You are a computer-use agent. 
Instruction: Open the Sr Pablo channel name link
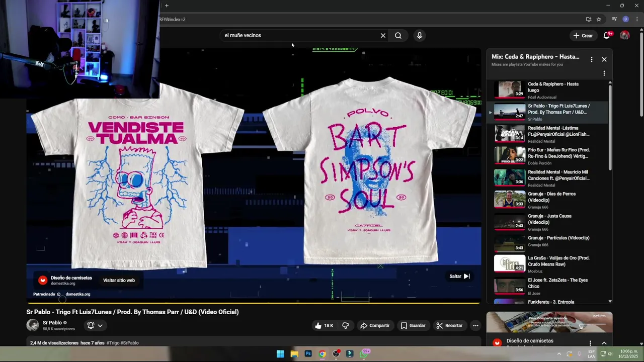coord(52,323)
